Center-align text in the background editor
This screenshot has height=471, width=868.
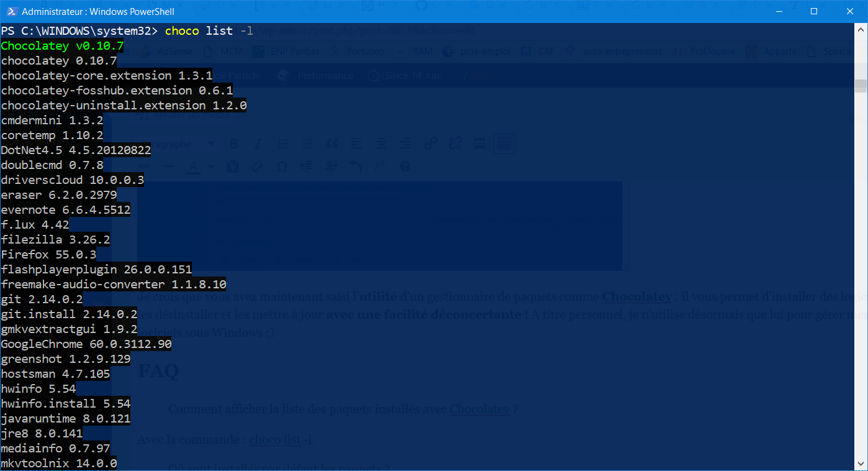[x=381, y=144]
